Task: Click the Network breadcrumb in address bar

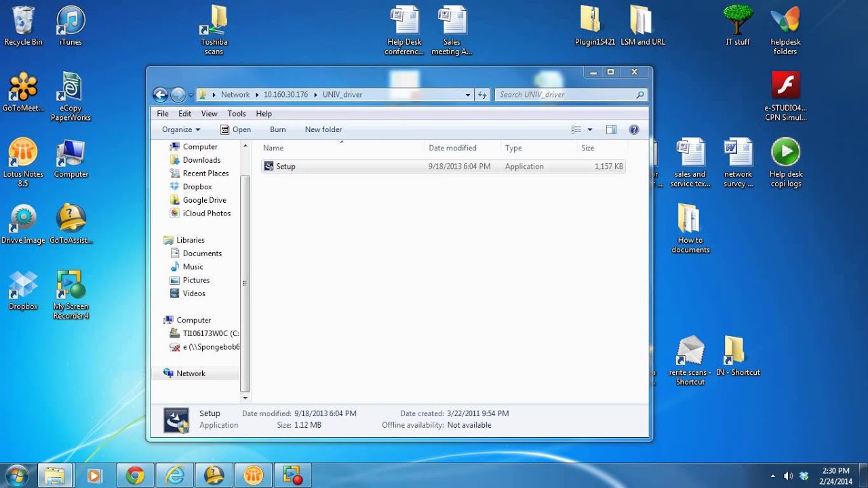Action: (235, 95)
